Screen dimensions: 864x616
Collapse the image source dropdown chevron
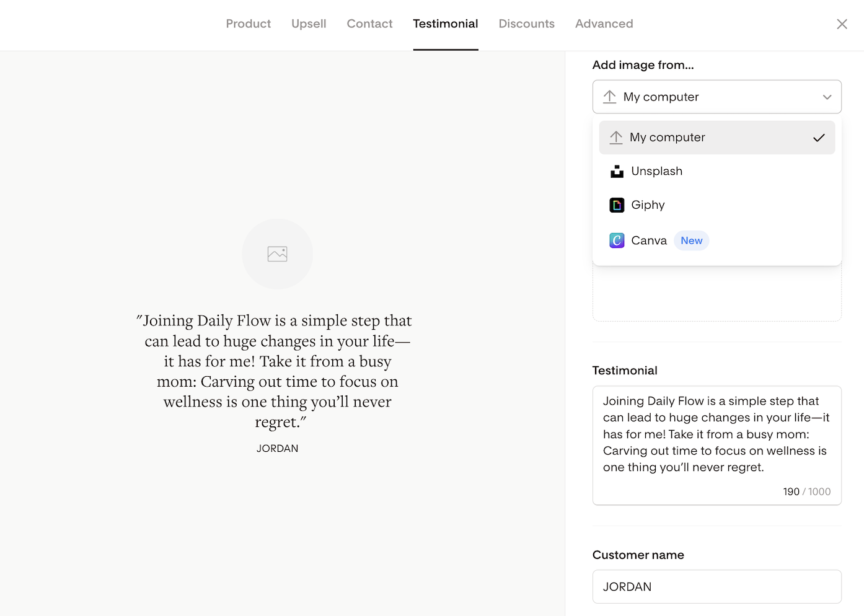(x=827, y=97)
